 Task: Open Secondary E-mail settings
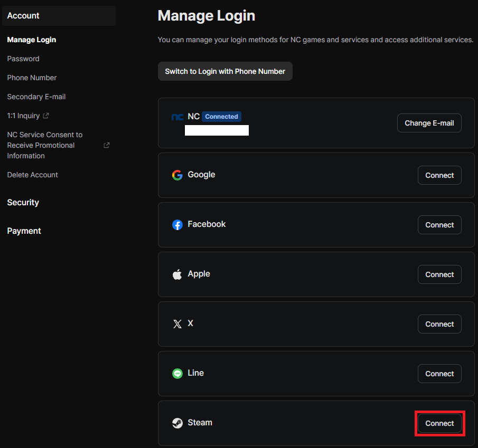[x=36, y=97]
